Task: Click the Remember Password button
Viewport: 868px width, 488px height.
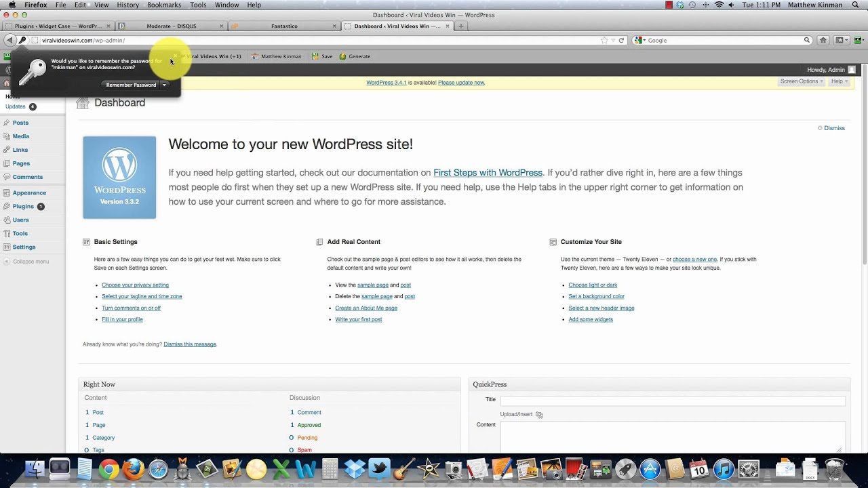Action: (131, 85)
